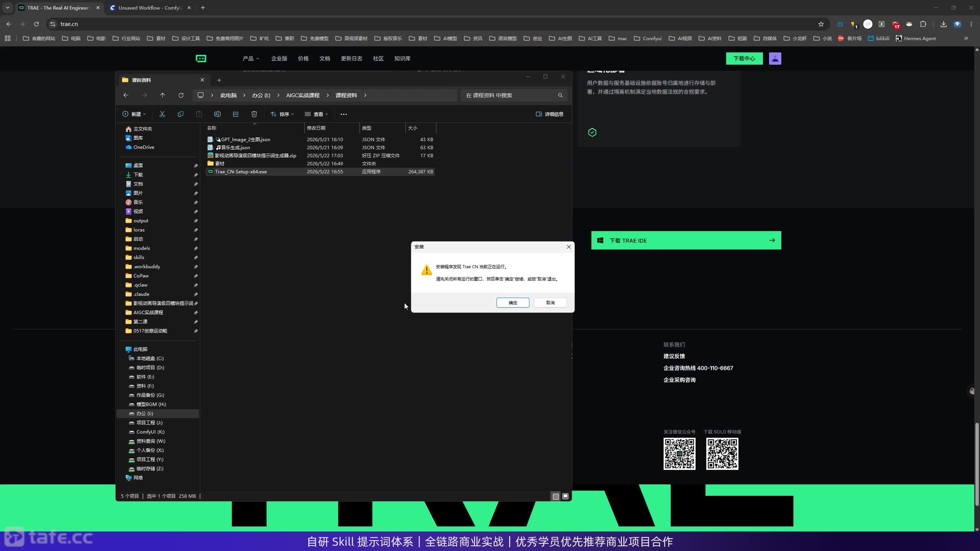This screenshot has height=551, width=980.
Task: Click AIGC实战课程 in the address breadcrumb
Action: 303,95
